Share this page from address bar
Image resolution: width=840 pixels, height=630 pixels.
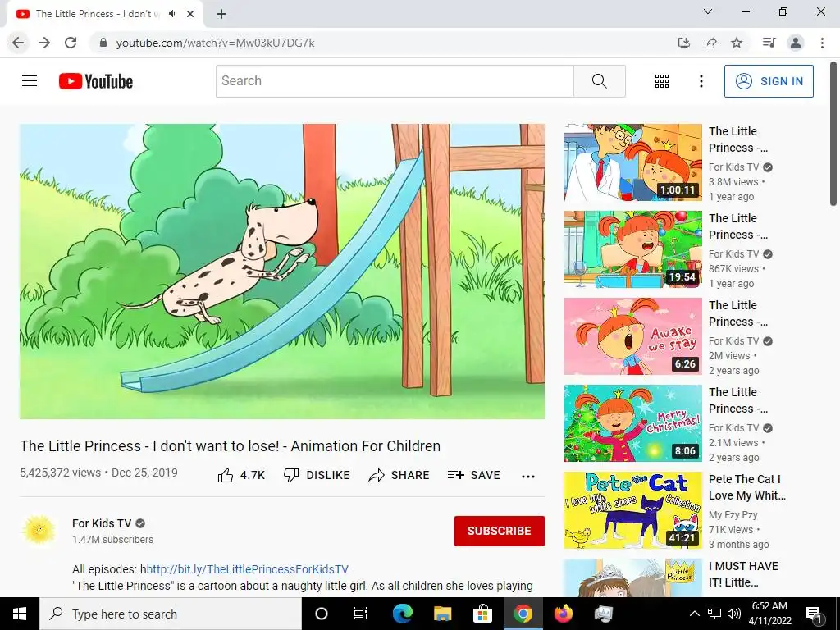click(x=710, y=43)
